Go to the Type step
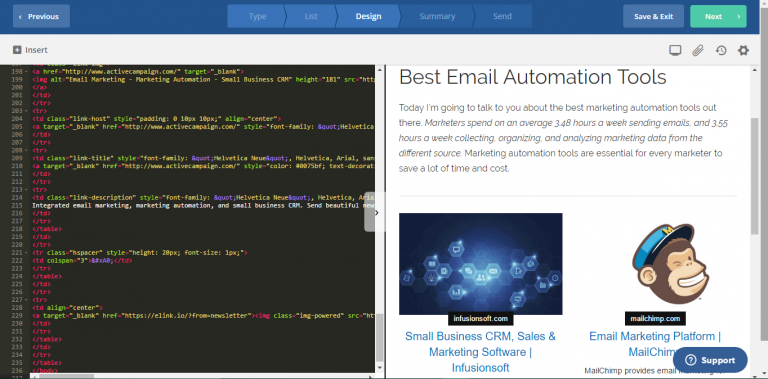 coord(257,16)
